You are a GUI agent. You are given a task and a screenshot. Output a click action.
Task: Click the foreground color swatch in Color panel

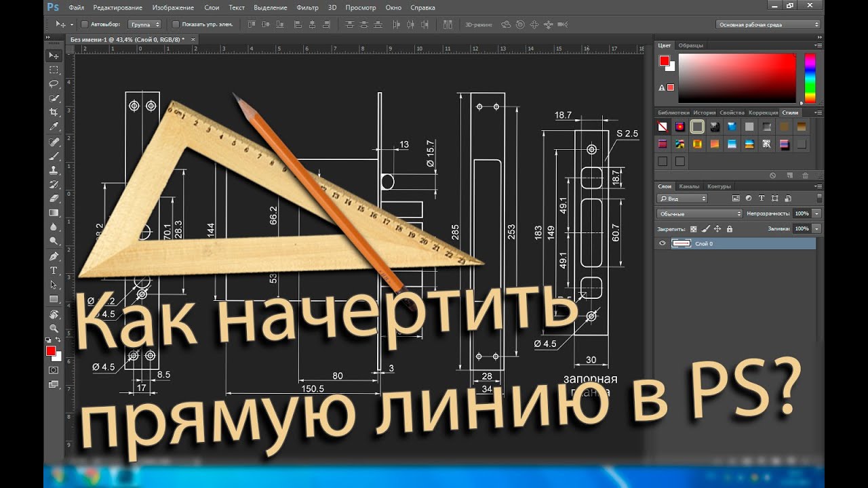click(x=665, y=61)
